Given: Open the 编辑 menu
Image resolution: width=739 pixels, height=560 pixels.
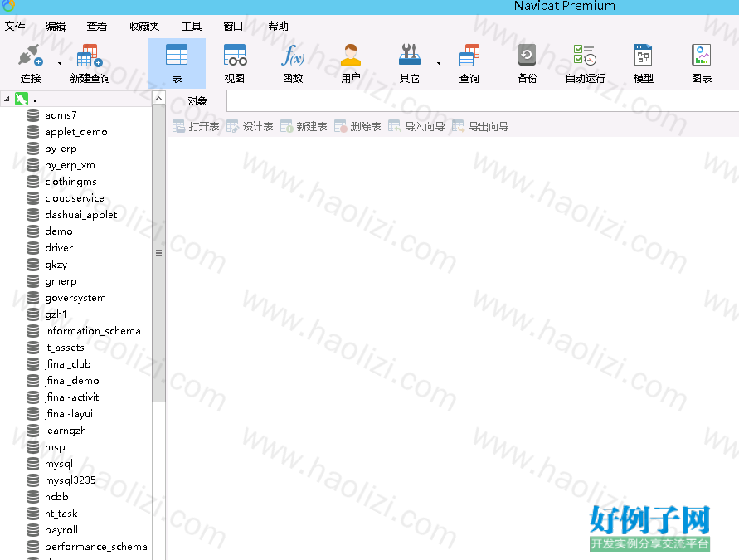Looking at the screenshot, I should [x=56, y=27].
